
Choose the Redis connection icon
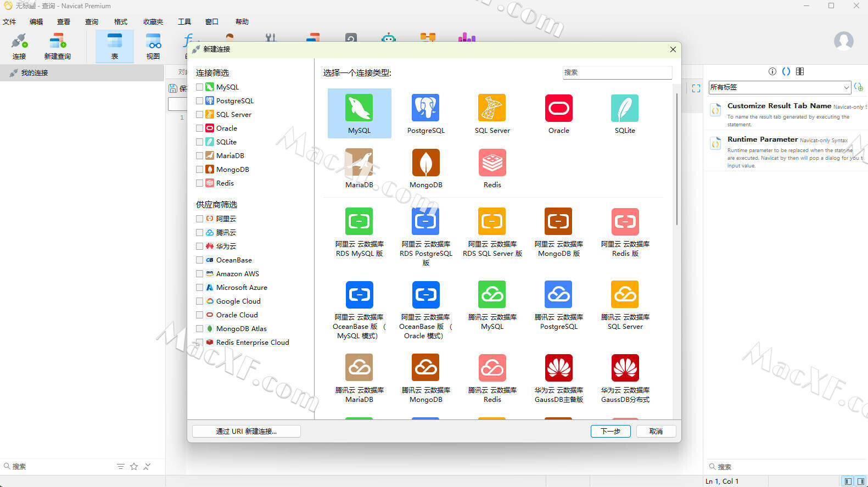(x=492, y=163)
